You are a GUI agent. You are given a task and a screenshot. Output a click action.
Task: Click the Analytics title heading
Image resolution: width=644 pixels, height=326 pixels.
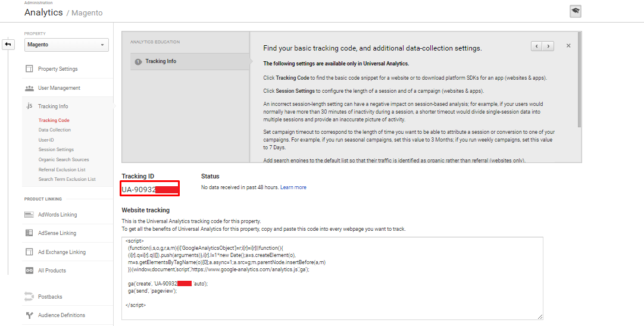[x=43, y=12]
